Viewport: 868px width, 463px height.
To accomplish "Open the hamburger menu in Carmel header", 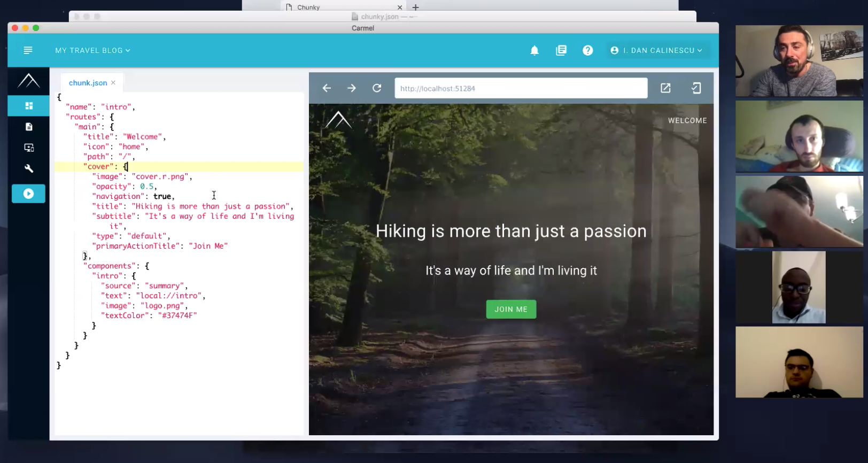I will [28, 50].
